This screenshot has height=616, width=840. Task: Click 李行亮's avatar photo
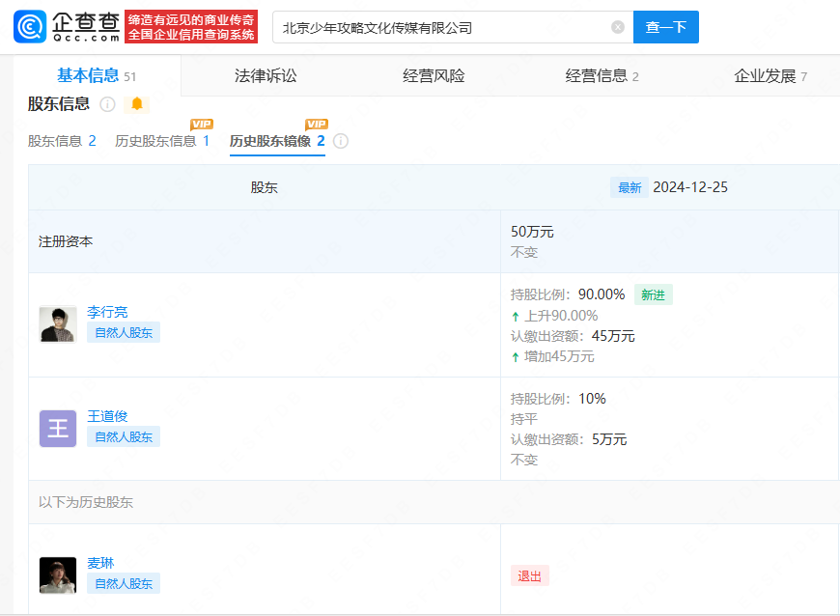58,324
